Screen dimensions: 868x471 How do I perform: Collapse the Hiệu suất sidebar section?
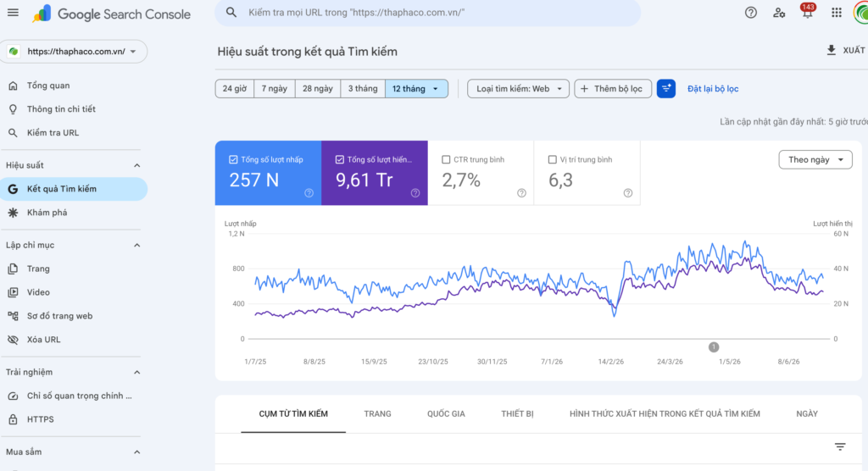[136, 165]
